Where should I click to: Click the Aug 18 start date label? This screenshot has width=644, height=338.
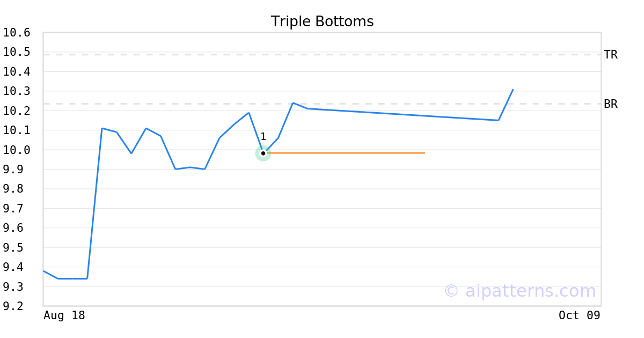point(64,315)
